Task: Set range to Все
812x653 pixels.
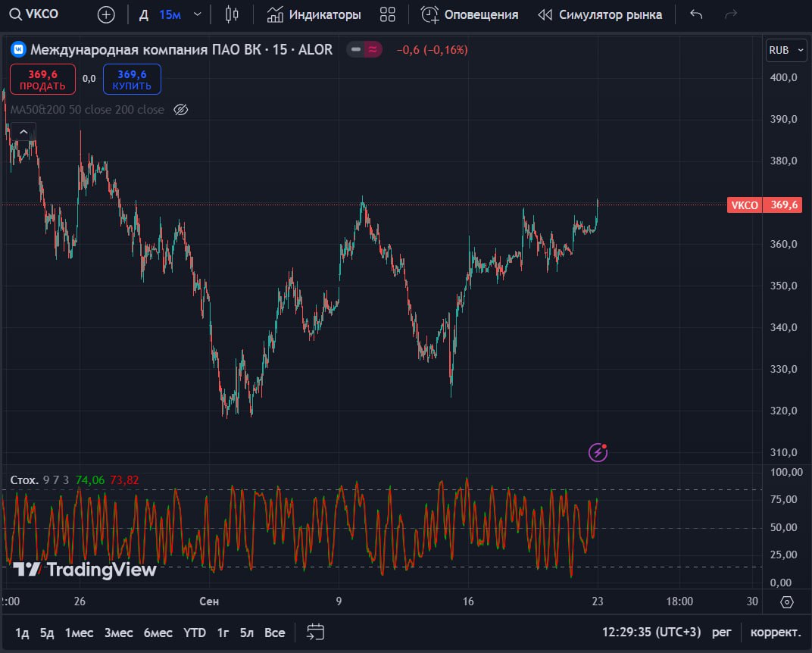Action: (275, 633)
